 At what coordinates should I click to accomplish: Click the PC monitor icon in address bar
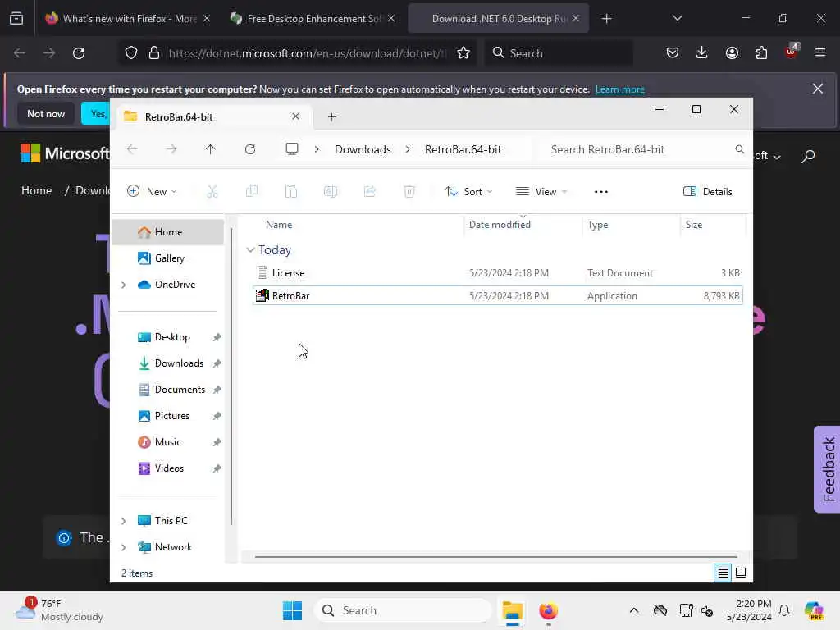(x=292, y=149)
